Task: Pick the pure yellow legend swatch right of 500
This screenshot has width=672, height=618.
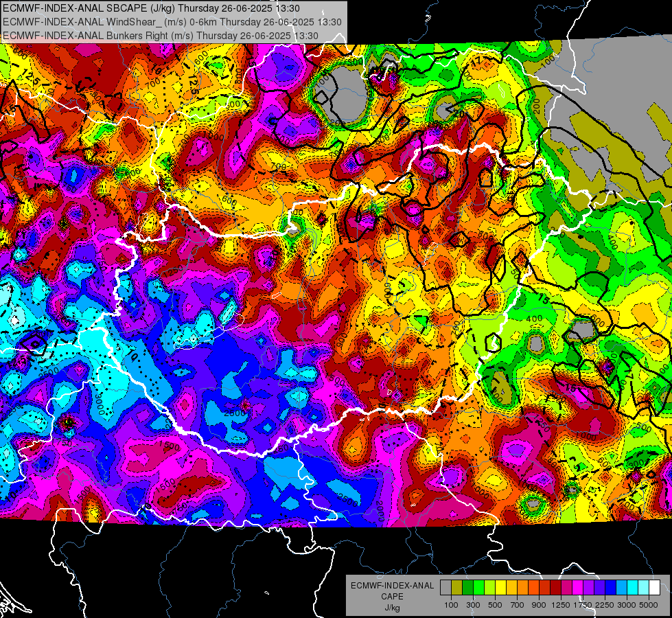Action: pyautogui.click(x=500, y=587)
